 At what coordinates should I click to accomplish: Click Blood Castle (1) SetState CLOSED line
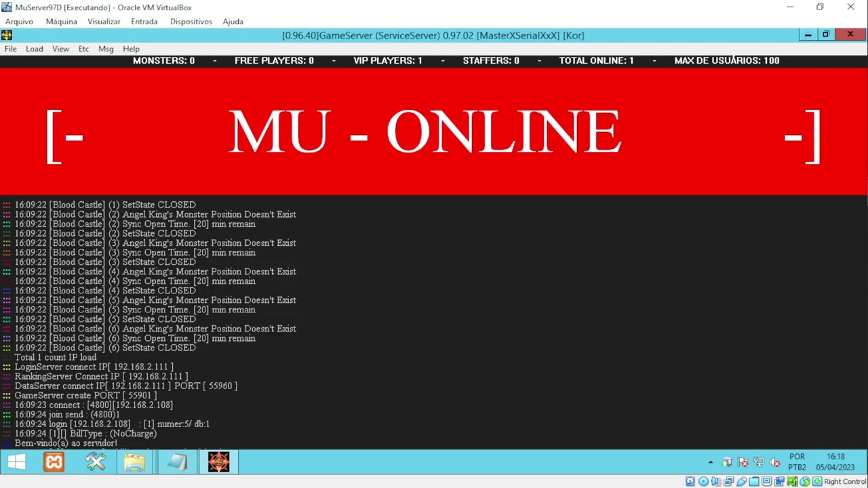[105, 205]
